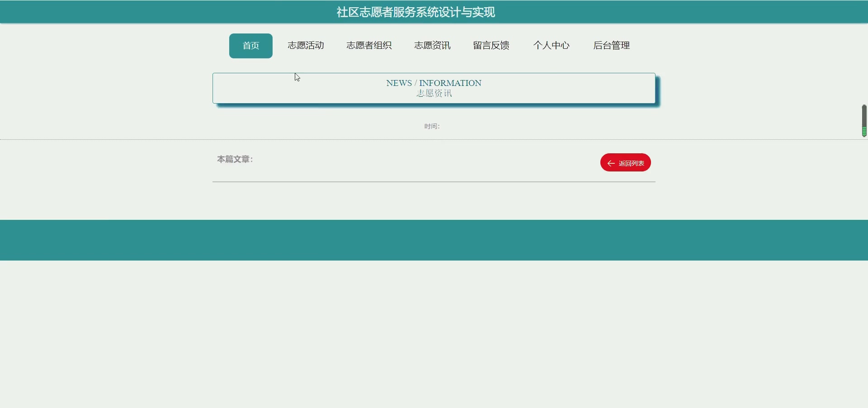
Task: Click the vertical scrollbar thumb on right edge
Action: [x=864, y=121]
